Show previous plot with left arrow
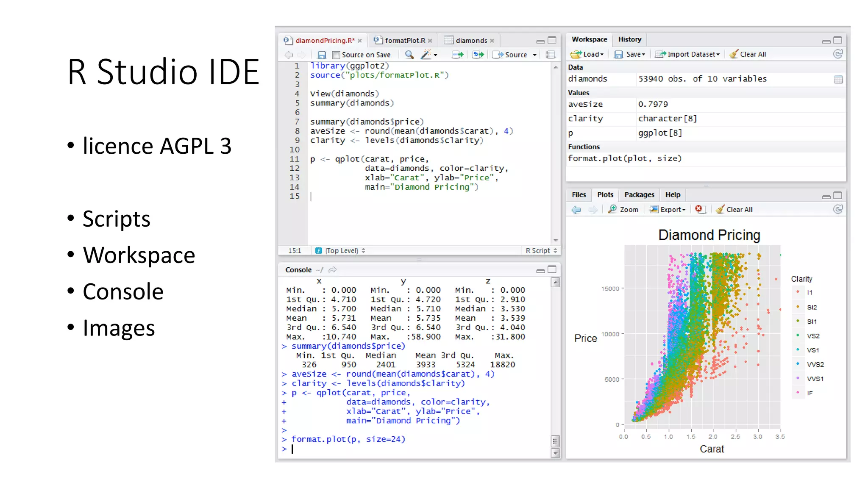This screenshot has width=868, height=488. pos(576,210)
